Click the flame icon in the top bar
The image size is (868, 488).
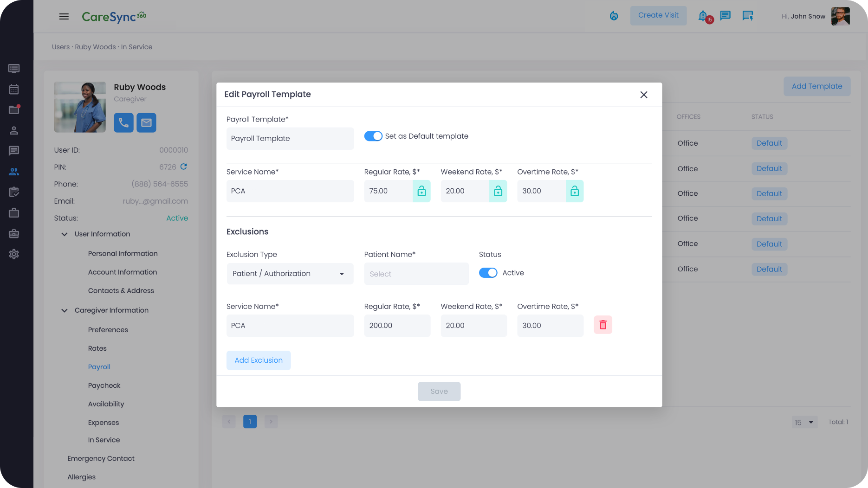[614, 16]
